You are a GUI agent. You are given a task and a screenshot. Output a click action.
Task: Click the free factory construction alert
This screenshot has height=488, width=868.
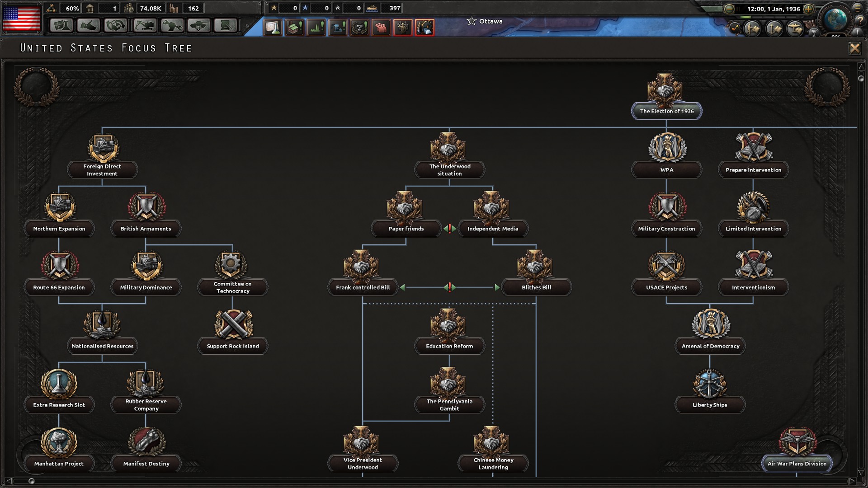click(295, 27)
